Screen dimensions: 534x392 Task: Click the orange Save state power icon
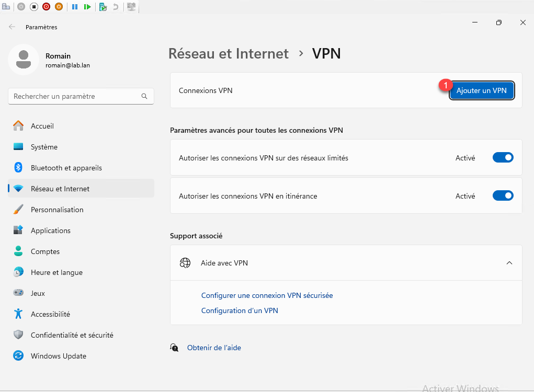coord(59,7)
